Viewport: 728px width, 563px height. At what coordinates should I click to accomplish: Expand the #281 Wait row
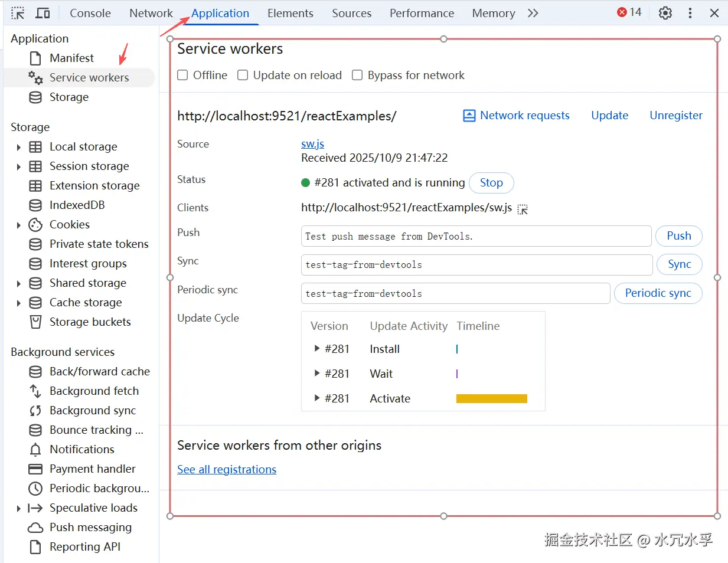pyautogui.click(x=317, y=374)
